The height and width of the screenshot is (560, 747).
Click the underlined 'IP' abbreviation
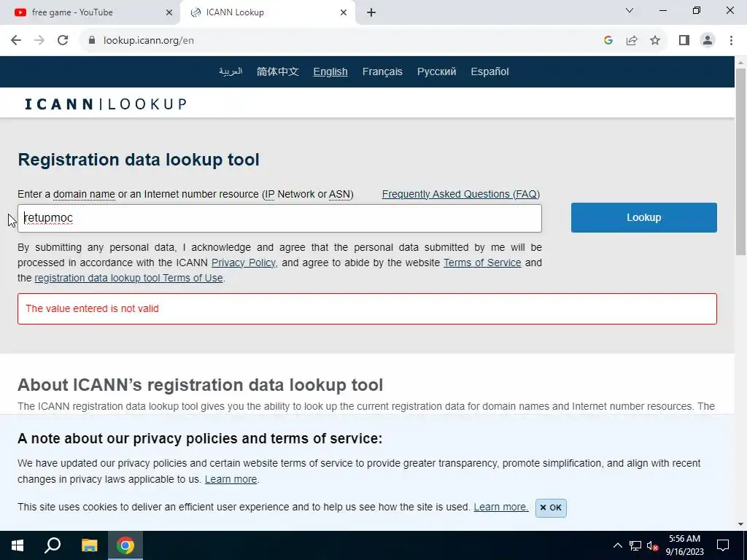pos(270,194)
